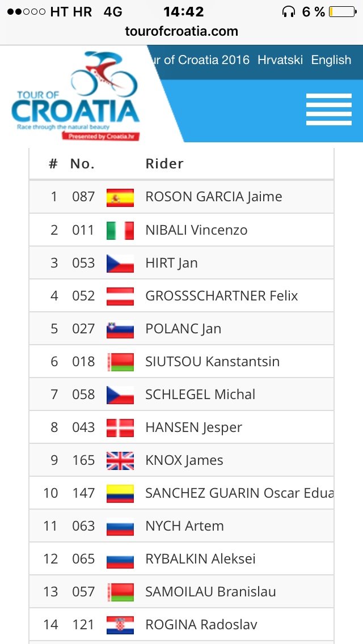Switch language to Hrvatski
Viewport: 363px width, 644px height.
point(280,60)
